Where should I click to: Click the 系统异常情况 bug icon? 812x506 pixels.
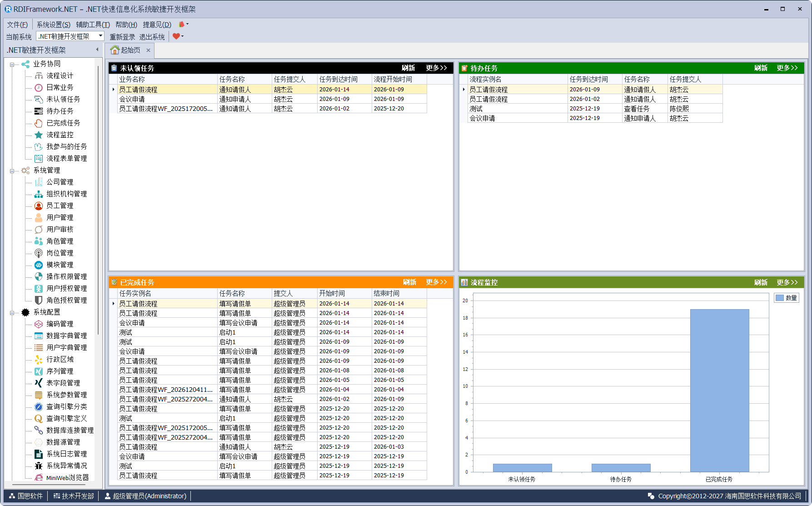[x=39, y=466]
